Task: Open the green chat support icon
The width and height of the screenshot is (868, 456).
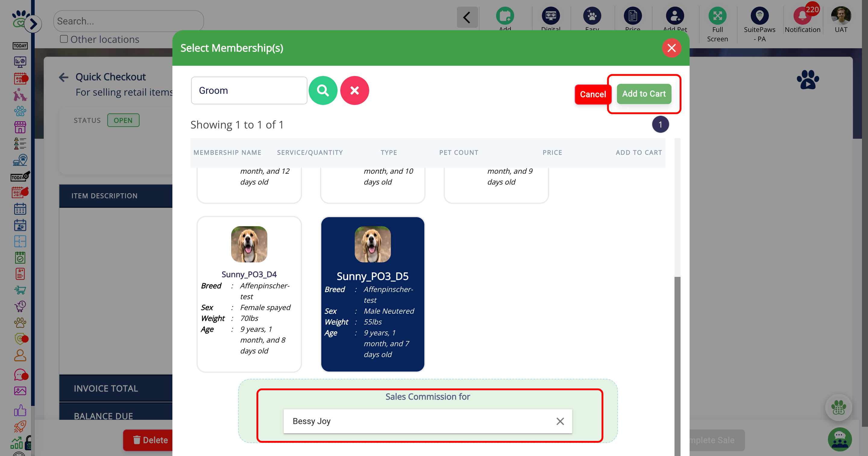Action: (x=839, y=439)
